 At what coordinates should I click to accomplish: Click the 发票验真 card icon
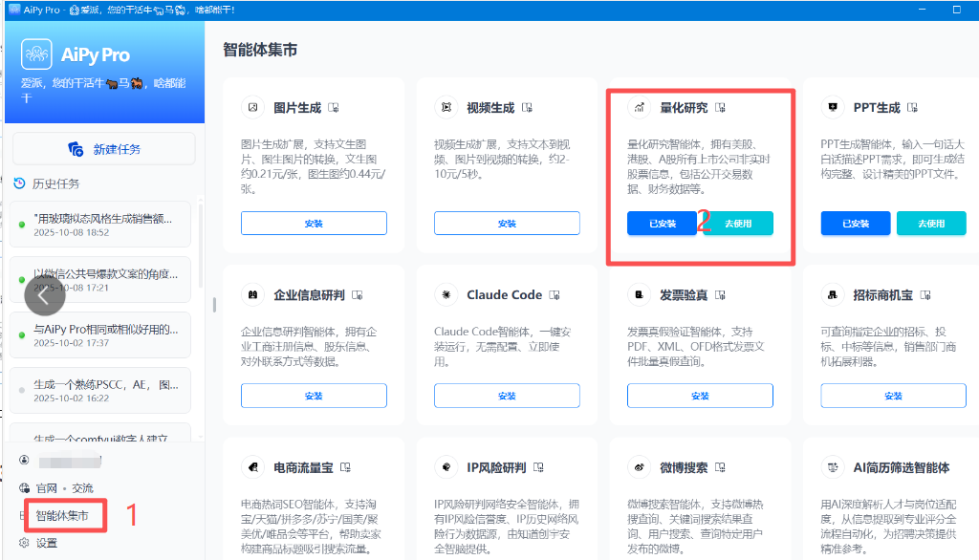click(x=640, y=294)
